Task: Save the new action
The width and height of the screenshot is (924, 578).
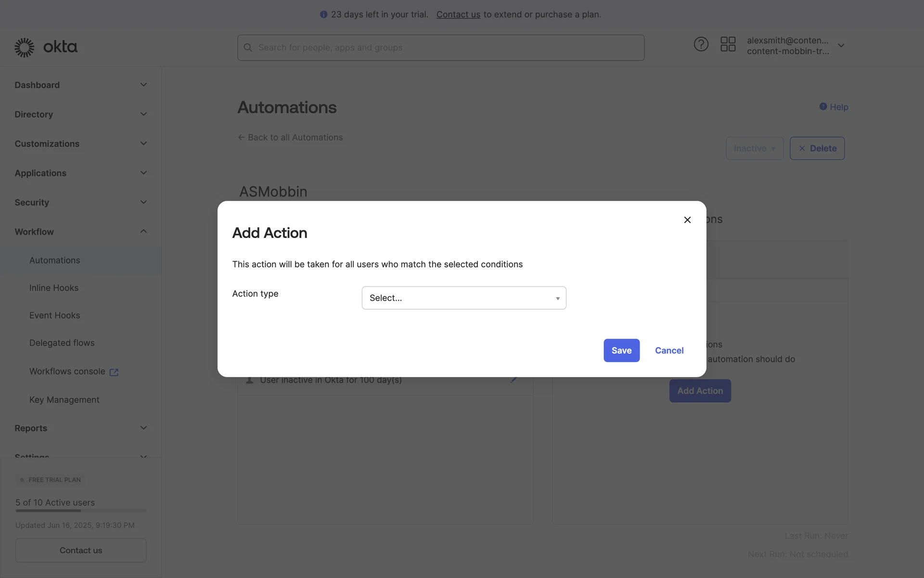Action: [x=621, y=351]
